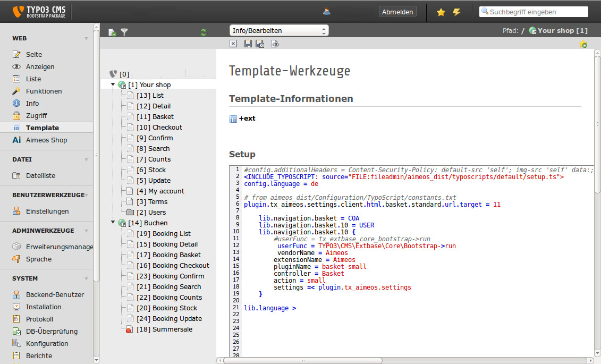Open the Berichte module
The image size is (601, 364).
point(39,356)
